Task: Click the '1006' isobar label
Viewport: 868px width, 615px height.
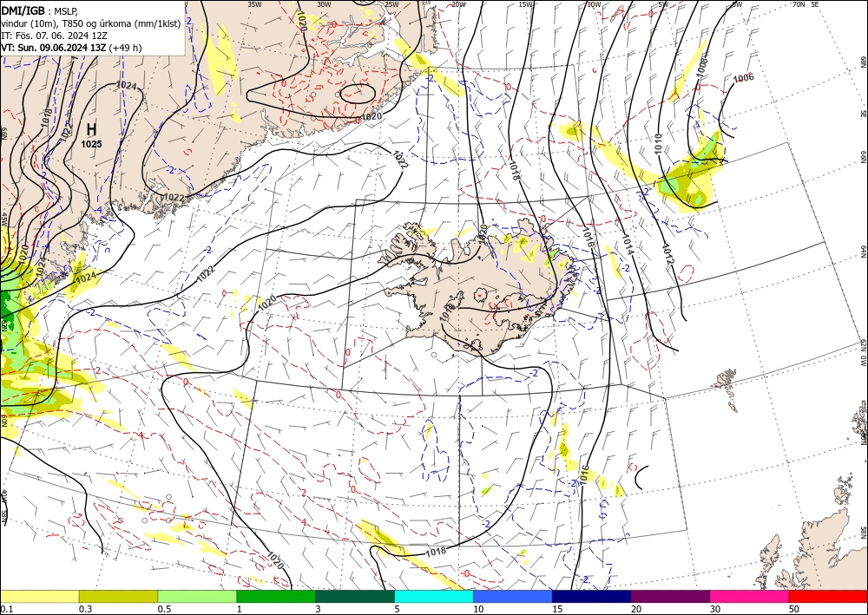Action: coord(744,78)
